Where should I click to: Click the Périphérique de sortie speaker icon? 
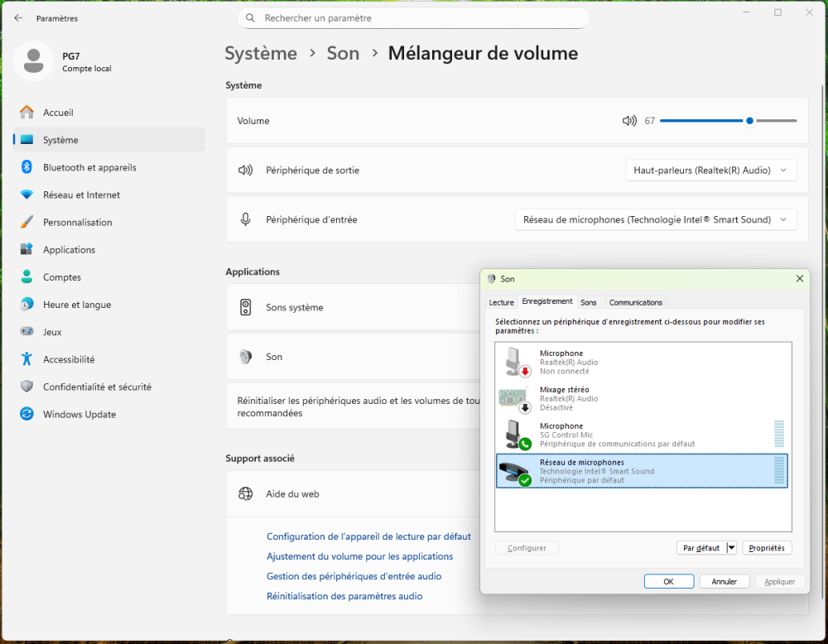coord(246,170)
